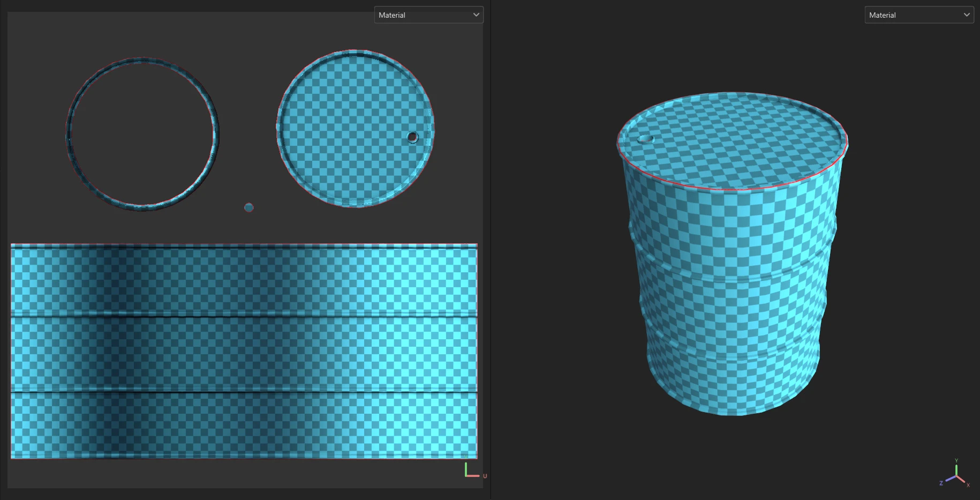Click the bung hole on the 3D barrel lid

tap(646, 139)
